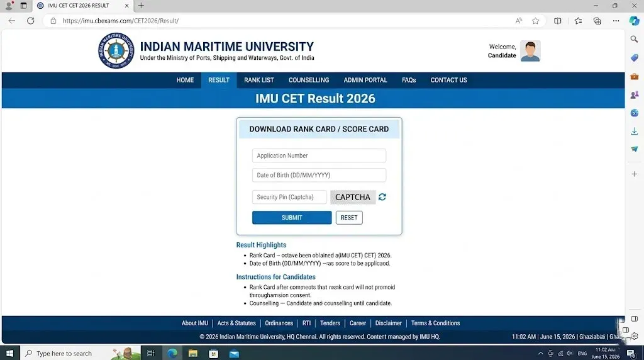The image size is (644, 360).
Task: Open Acts & Statutes footer link
Action: 236,323
